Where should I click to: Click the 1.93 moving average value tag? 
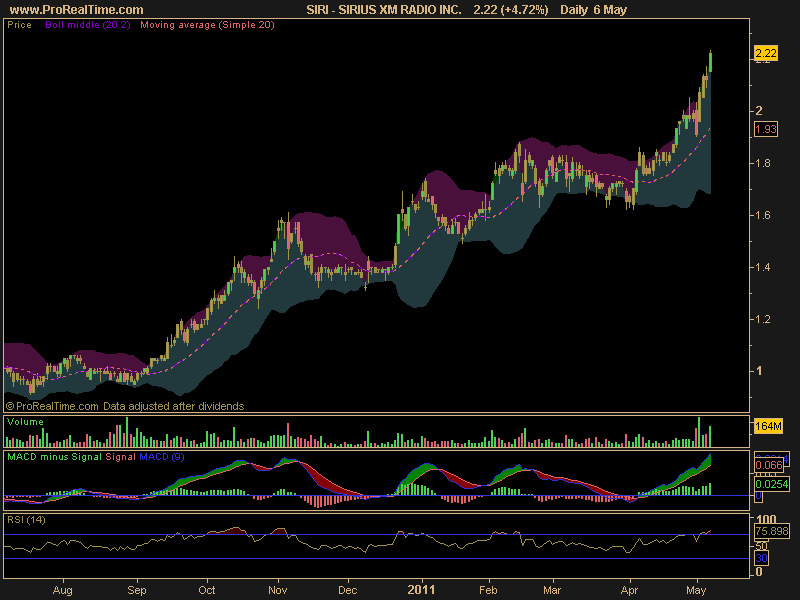[766, 129]
